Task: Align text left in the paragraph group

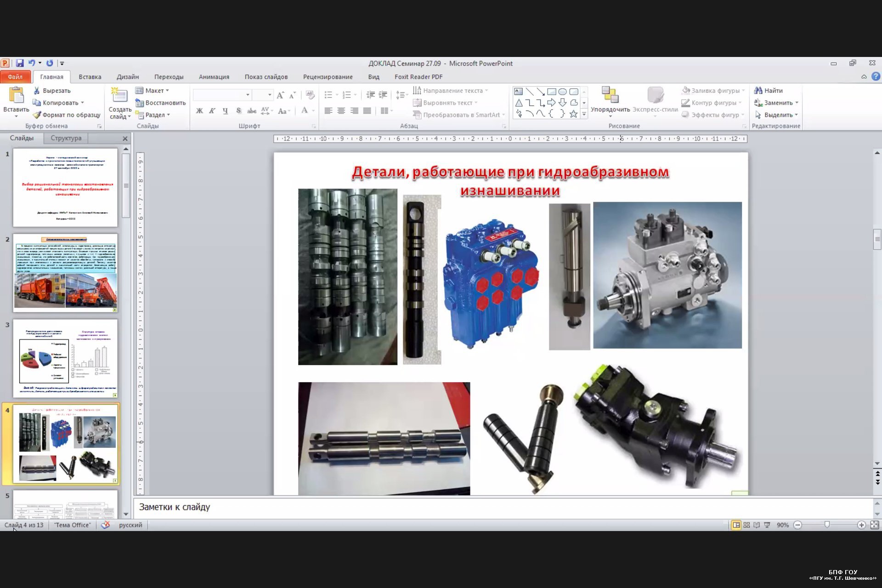Action: point(328,111)
